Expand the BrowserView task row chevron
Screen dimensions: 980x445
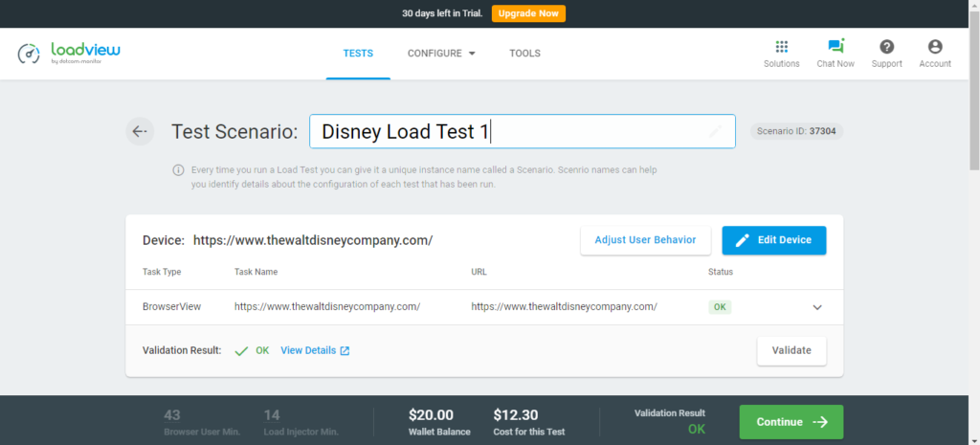[817, 307]
